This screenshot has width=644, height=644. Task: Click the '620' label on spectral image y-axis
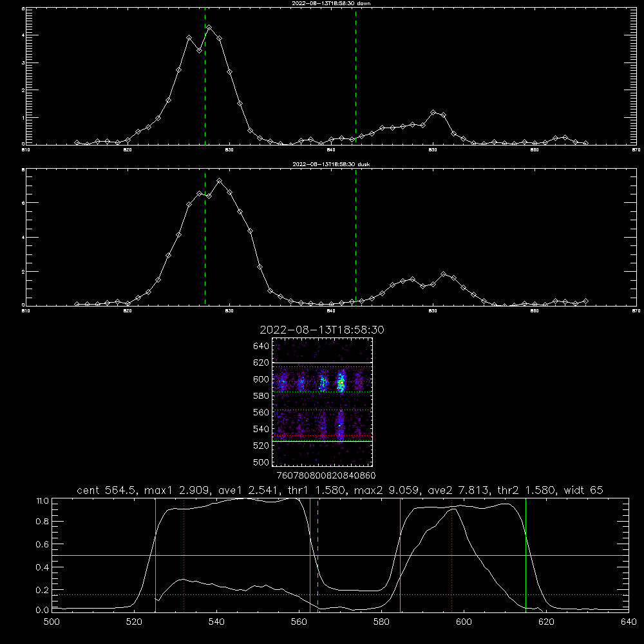click(261, 363)
